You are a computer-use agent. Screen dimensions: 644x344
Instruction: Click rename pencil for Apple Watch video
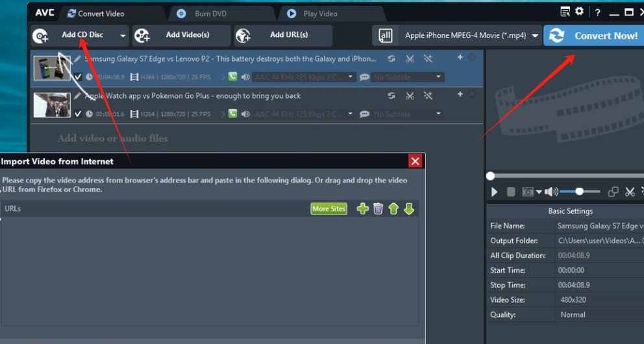tap(77, 95)
